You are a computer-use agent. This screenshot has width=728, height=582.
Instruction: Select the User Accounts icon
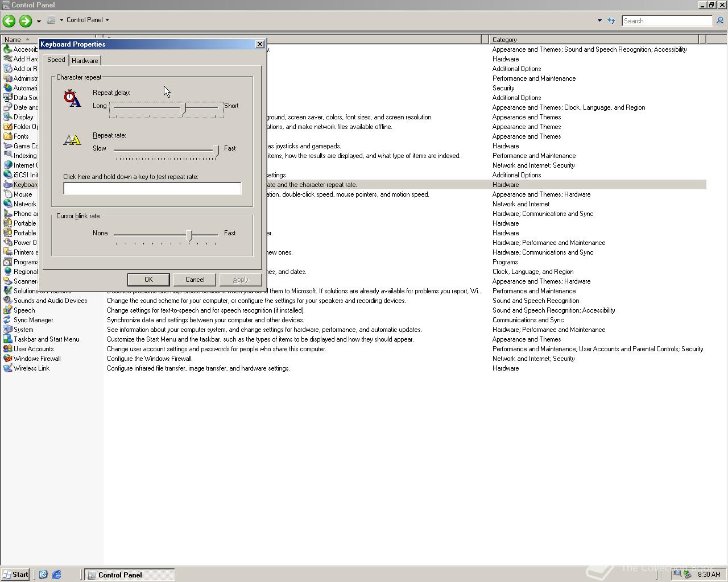click(7, 349)
